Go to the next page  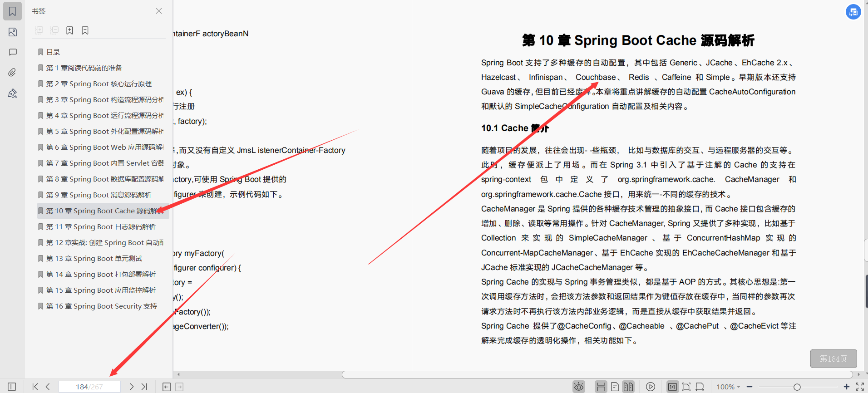131,387
